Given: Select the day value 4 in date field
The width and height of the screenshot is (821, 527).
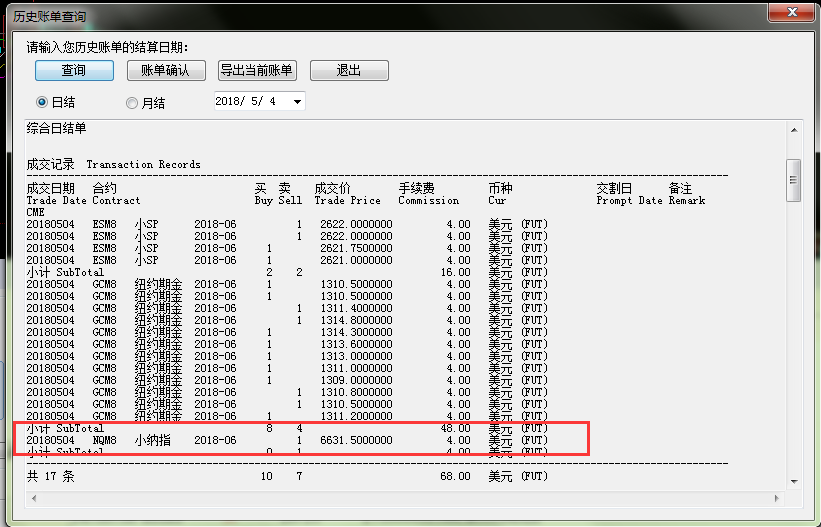Looking at the screenshot, I should click(x=273, y=102).
